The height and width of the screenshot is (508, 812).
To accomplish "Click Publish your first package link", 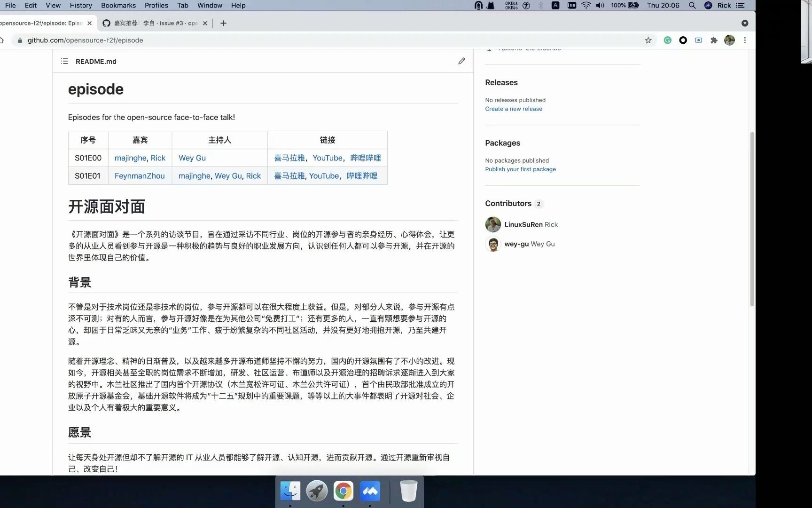I will 520,169.
